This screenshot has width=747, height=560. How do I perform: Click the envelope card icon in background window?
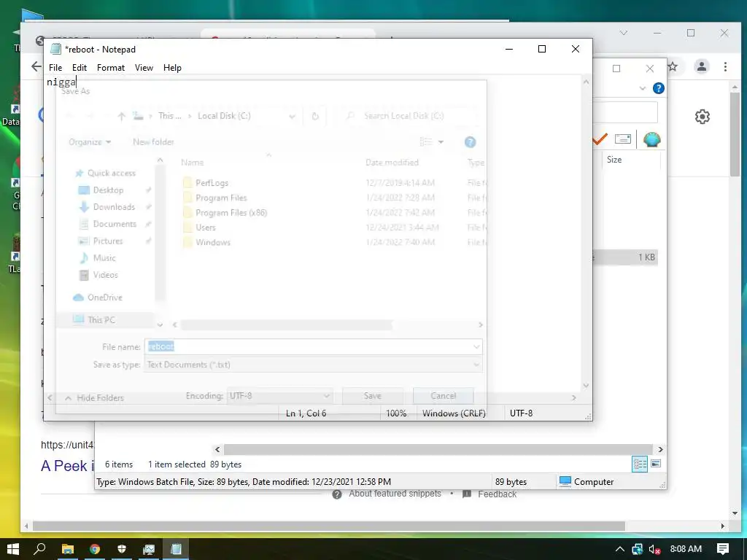tap(623, 139)
